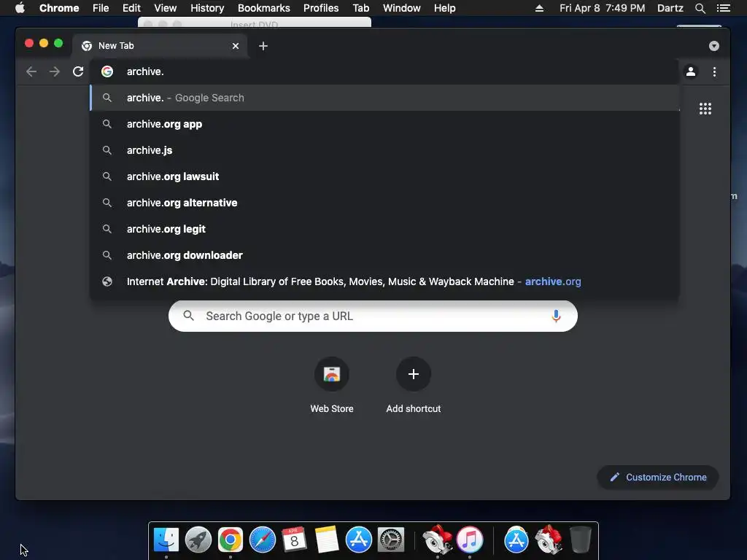Click the Spotlight search icon
This screenshot has height=560, width=747.
point(700,8)
